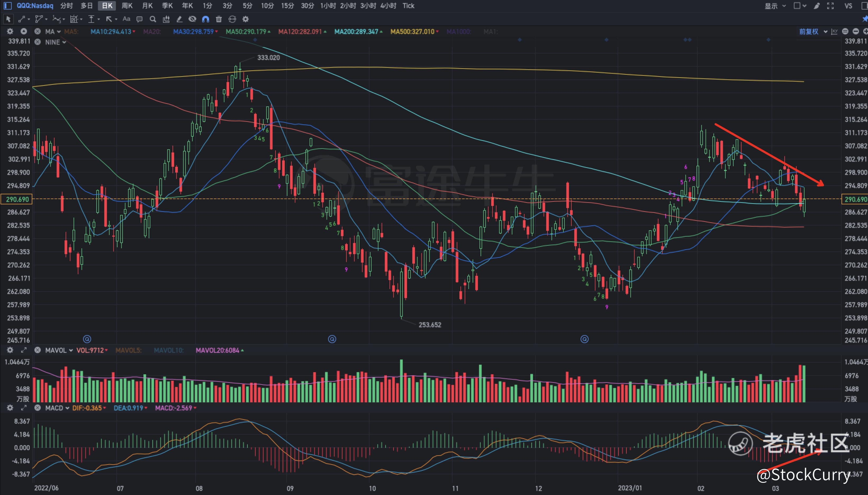The image size is (868, 495).
Task: Click the magnifier search icon in toolbar
Action: 153,19
